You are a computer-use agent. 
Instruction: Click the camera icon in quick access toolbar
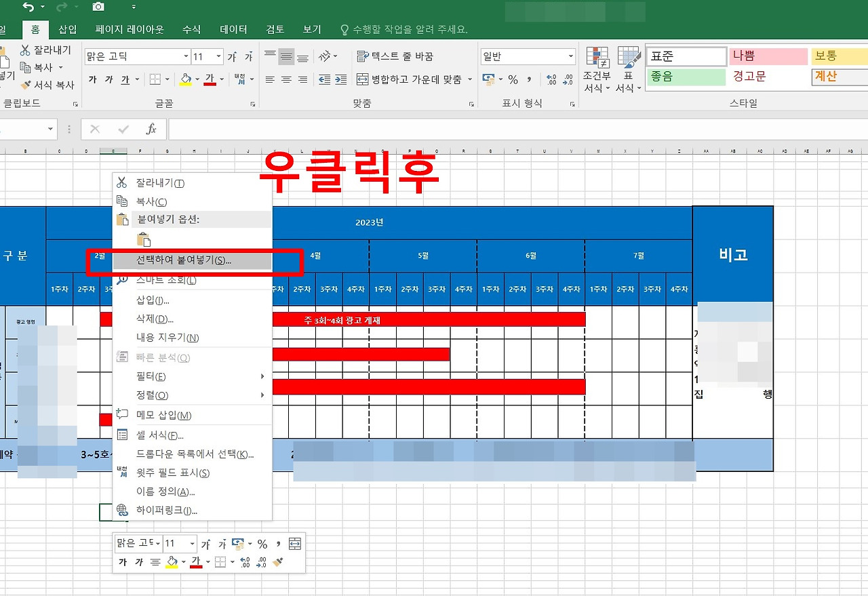(98, 7)
